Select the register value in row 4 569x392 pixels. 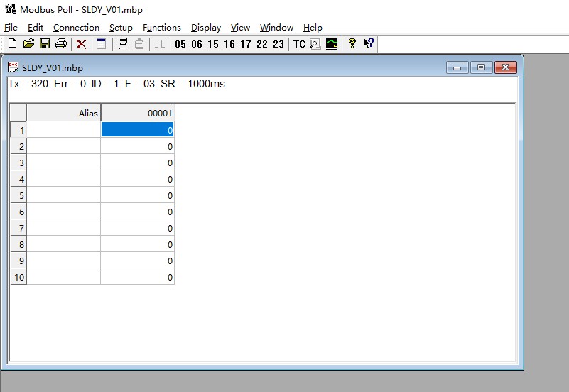tap(138, 179)
